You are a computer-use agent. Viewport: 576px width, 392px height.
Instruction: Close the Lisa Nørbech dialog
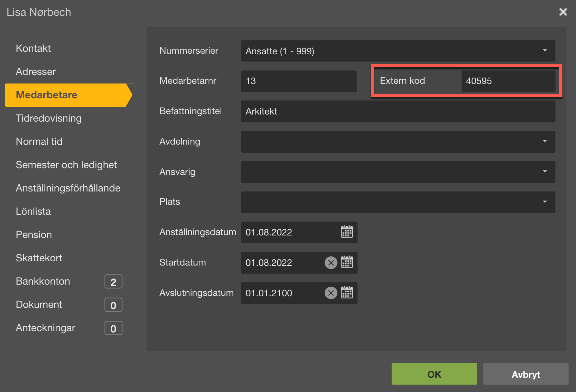[563, 12]
